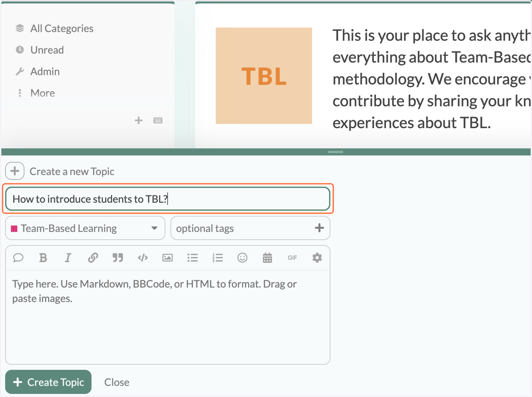The height and width of the screenshot is (397, 532).
Task: Open the emoji picker
Action: [242, 258]
